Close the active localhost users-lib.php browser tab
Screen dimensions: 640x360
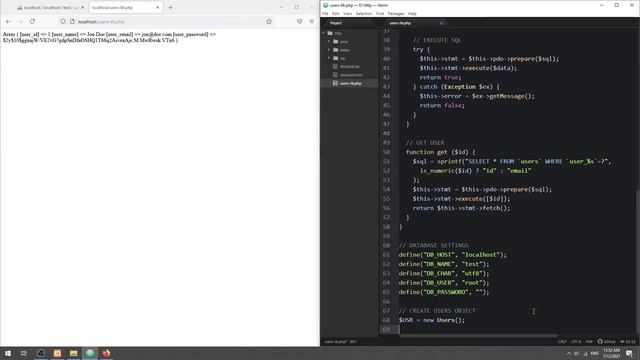(x=158, y=7)
